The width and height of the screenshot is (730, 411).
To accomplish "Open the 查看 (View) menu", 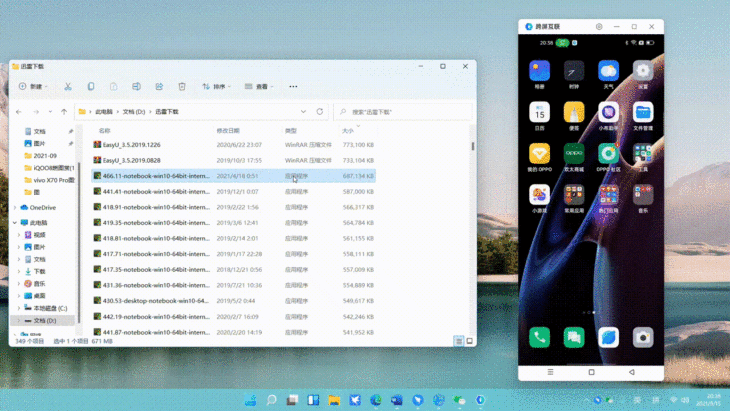I will pyautogui.click(x=260, y=87).
